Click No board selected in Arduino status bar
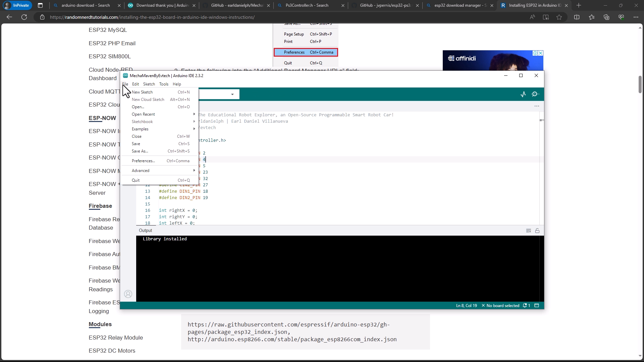The width and height of the screenshot is (644, 362). point(500,306)
